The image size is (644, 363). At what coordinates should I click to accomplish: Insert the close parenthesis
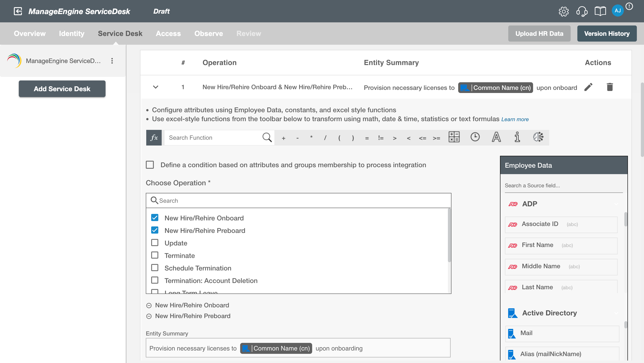[353, 138]
